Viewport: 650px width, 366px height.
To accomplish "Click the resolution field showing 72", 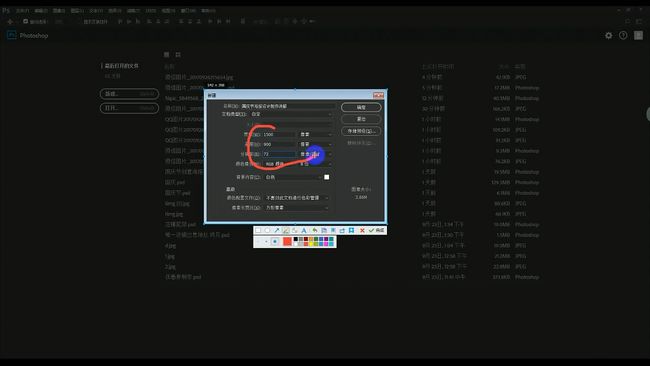I will (x=279, y=154).
